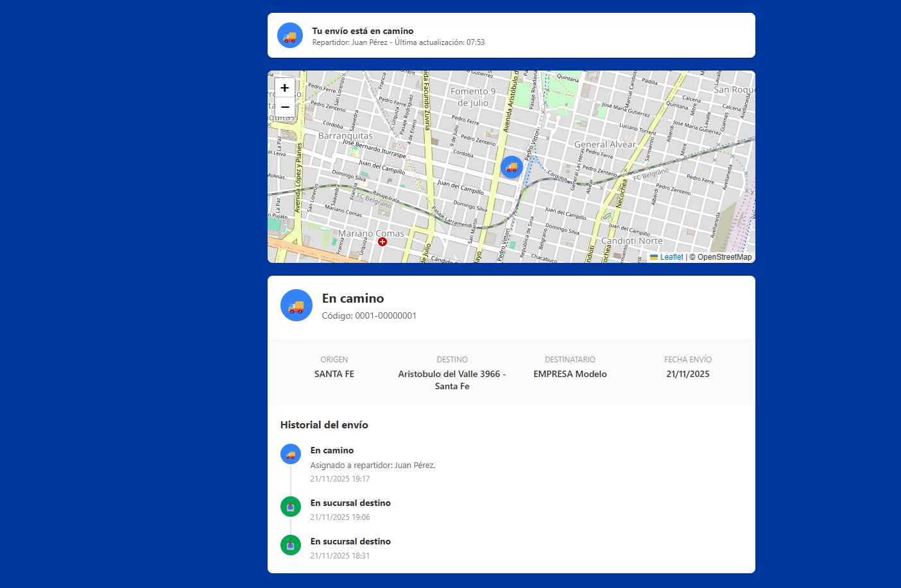Click the Historial del envío heading
This screenshot has width=901, height=588.
click(x=324, y=425)
